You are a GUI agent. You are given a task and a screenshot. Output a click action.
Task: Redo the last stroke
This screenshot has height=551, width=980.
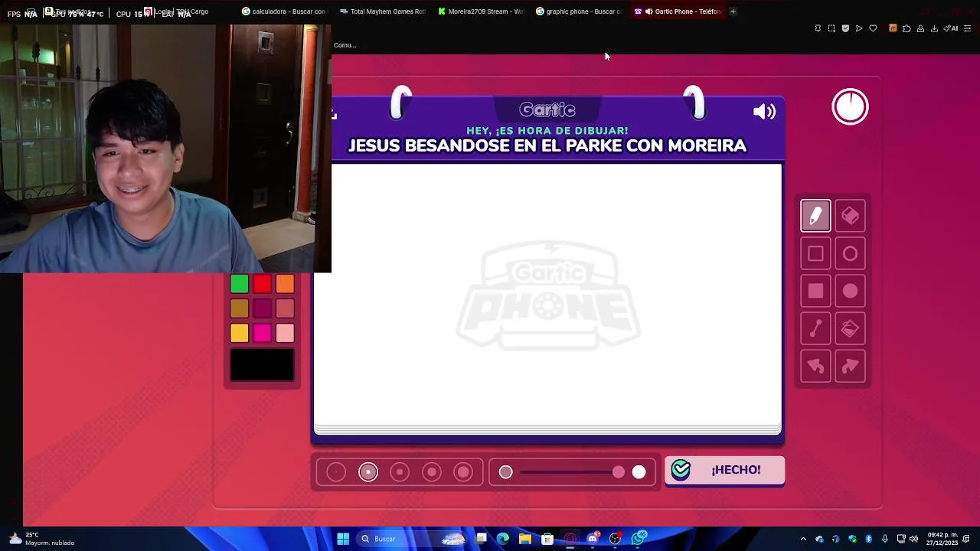tap(850, 366)
